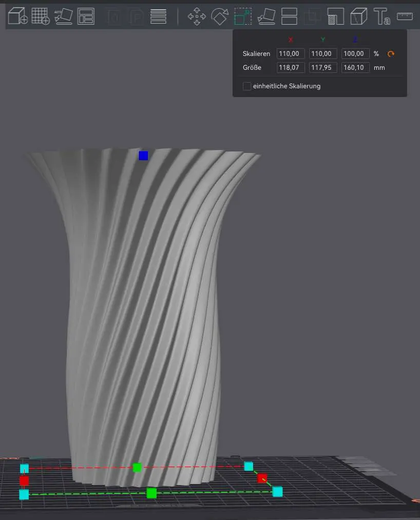
Task: Add a new plate via grid icon
Action: 41,16
